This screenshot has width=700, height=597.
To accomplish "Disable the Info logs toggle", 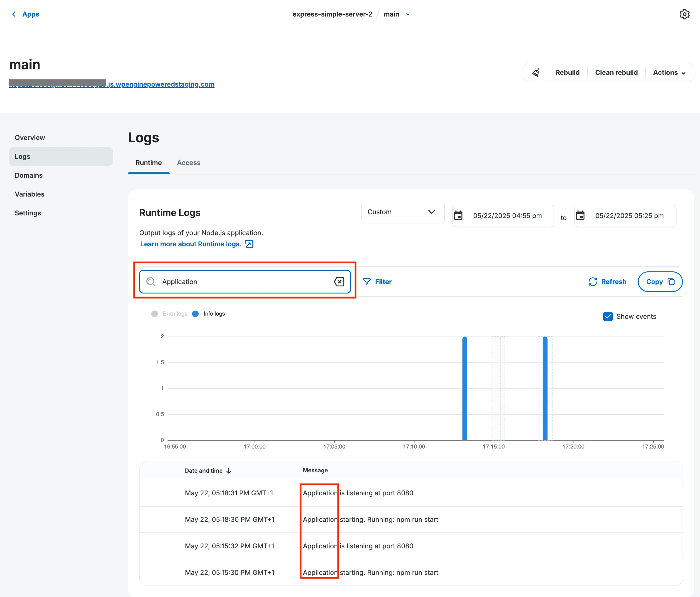I will 195,314.
